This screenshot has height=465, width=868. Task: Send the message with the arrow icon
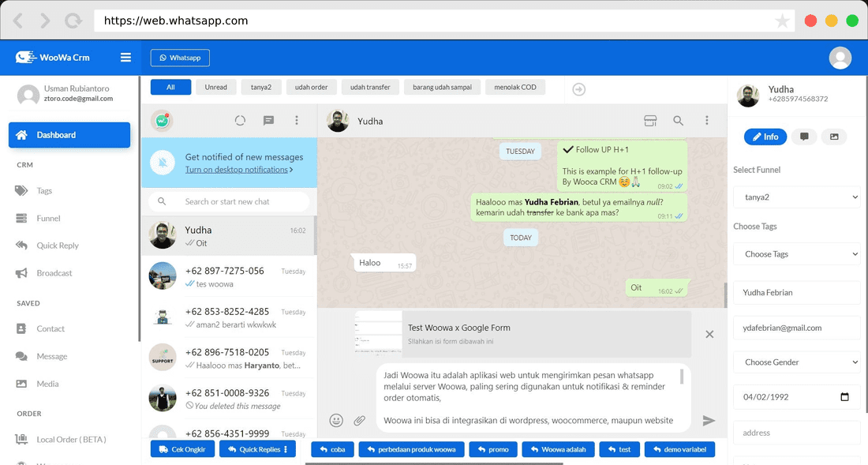coord(709,421)
